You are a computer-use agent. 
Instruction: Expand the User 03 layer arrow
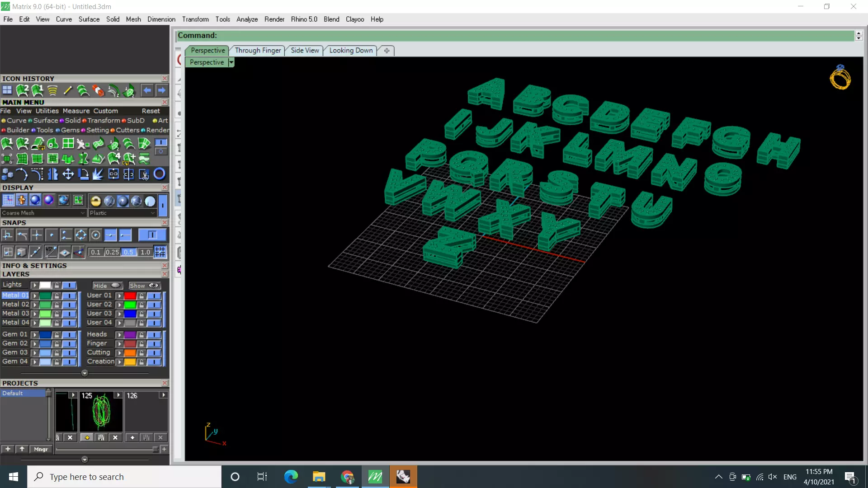point(119,314)
